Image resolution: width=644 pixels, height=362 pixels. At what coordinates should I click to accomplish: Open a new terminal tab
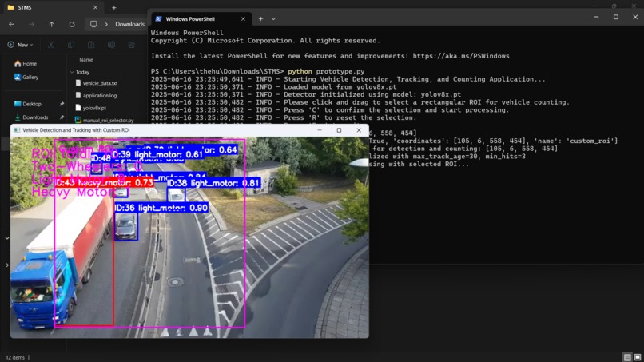tap(260, 19)
